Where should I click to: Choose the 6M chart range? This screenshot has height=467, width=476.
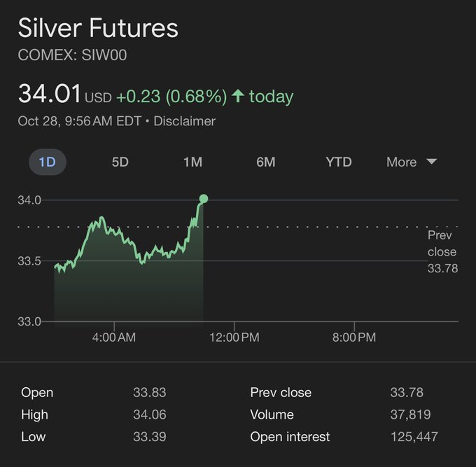point(265,162)
